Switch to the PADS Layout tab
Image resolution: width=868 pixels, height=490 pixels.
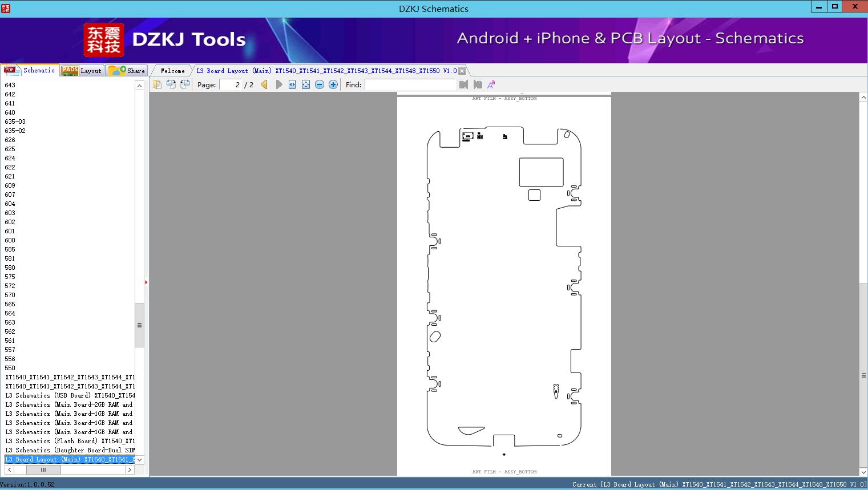click(x=82, y=70)
